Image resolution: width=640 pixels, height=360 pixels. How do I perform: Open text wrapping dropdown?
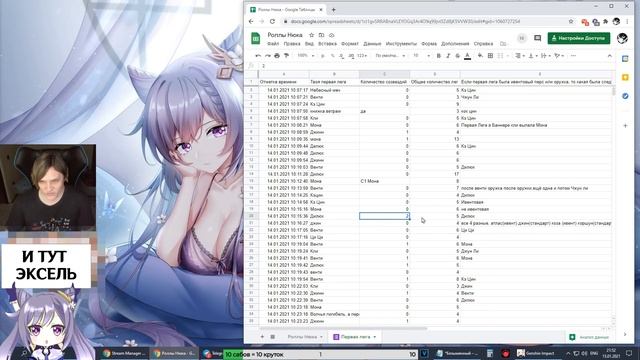pyautogui.click(x=545, y=56)
